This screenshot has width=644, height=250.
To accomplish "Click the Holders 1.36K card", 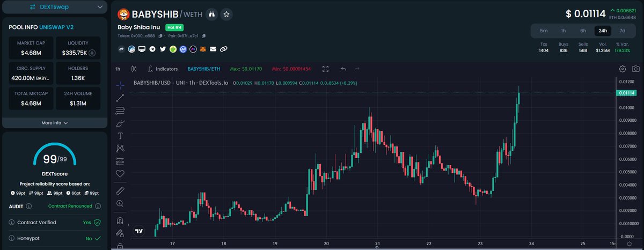I will 78,73.
